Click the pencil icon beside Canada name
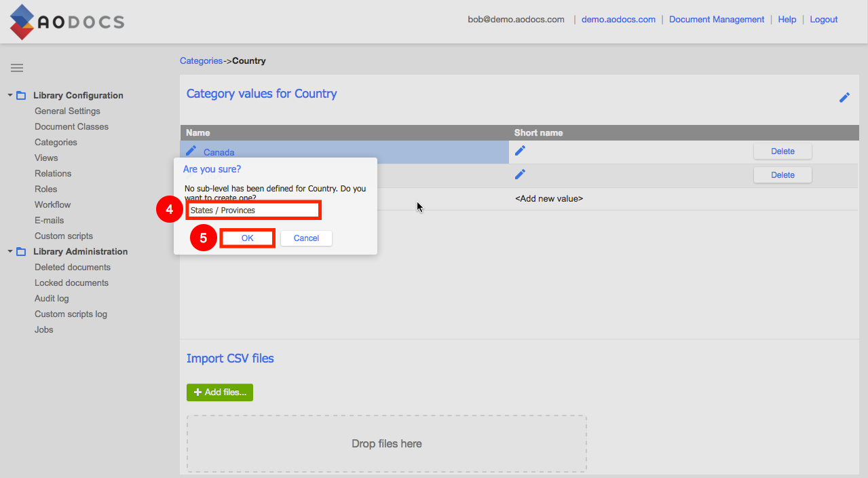This screenshot has width=868, height=478. pyautogui.click(x=191, y=150)
